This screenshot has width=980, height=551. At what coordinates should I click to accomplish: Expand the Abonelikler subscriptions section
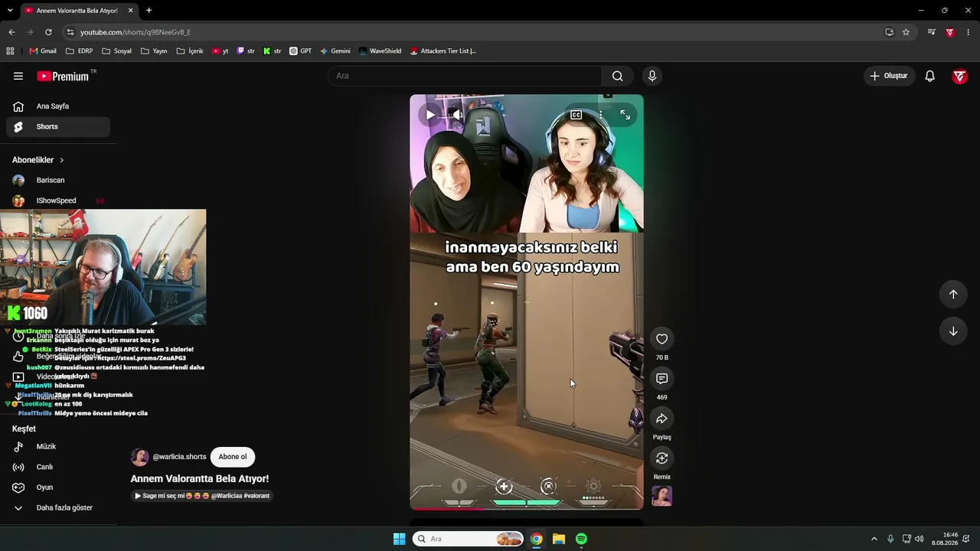pos(38,160)
